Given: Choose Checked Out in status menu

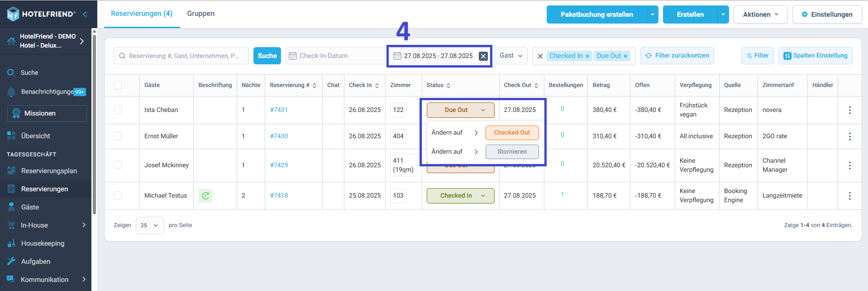Looking at the screenshot, I should click(x=512, y=133).
